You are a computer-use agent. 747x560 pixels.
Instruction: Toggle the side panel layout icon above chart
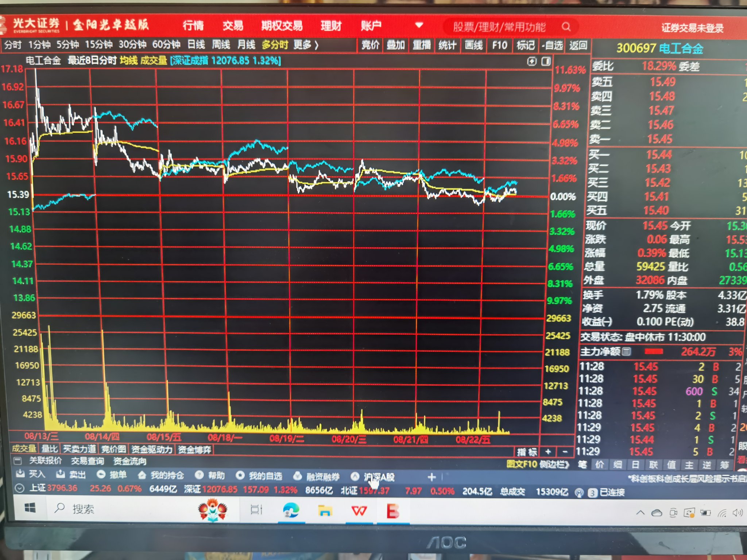pos(546,62)
